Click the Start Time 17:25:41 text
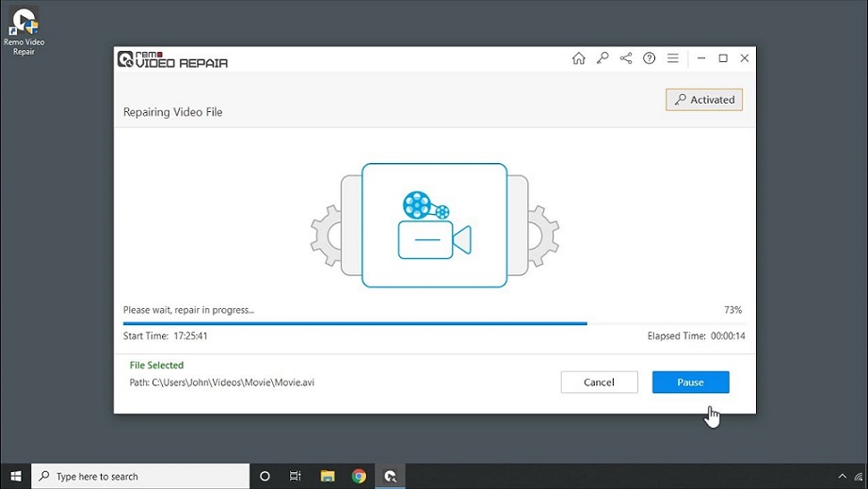The height and width of the screenshot is (489, 868). point(165,336)
